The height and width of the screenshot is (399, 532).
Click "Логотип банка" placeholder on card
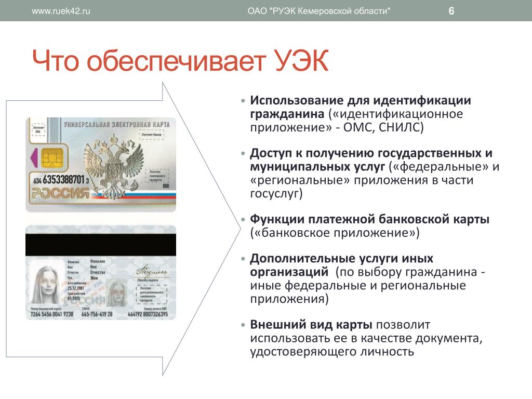click(151, 135)
